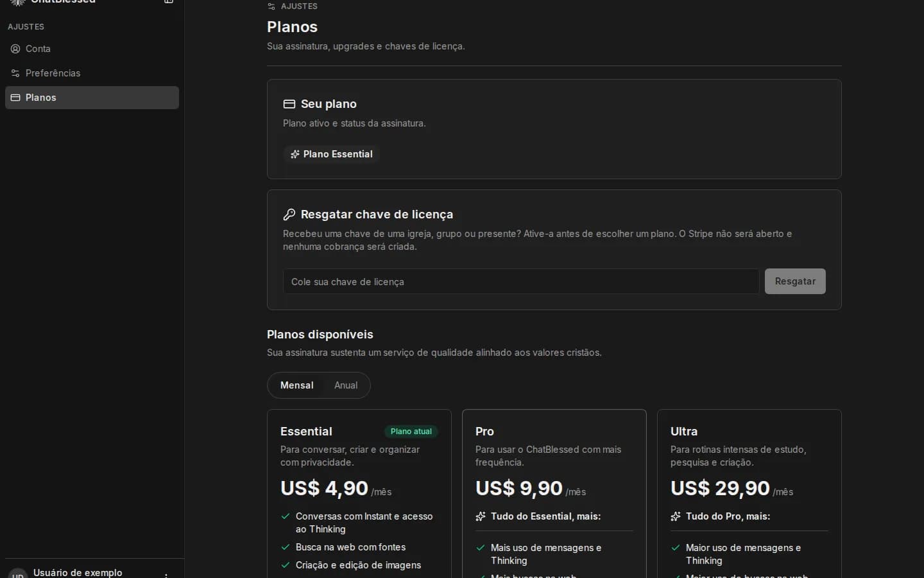Toggle sidebar panel icon at top
The width and height of the screenshot is (924, 578).
(x=169, y=2)
